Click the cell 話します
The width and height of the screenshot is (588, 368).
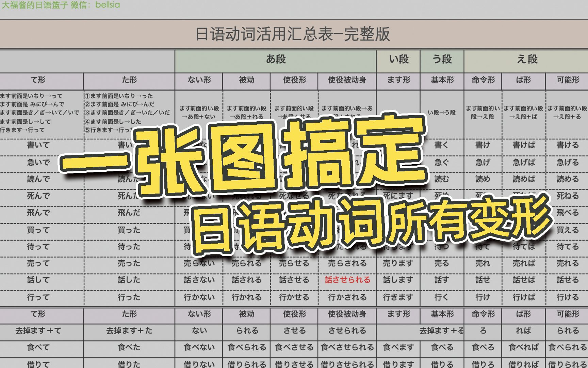tap(398, 280)
